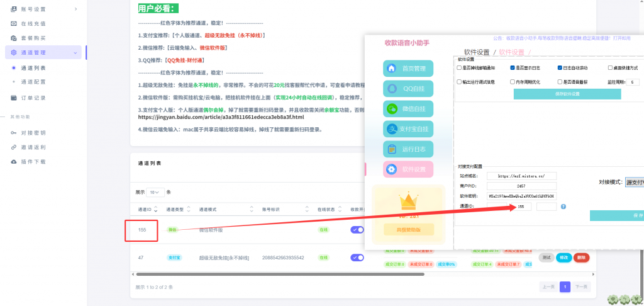
Task: Sort table by 账号标识 column arrows
Action: (x=307, y=209)
